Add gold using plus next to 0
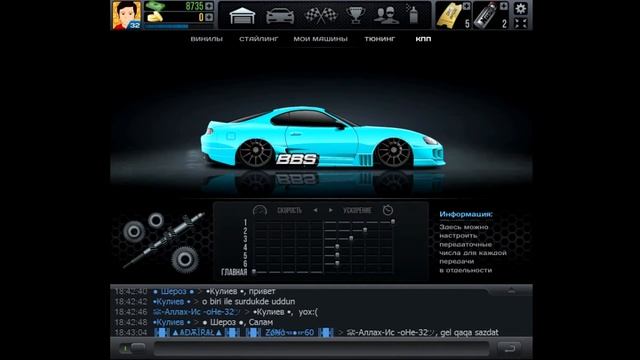640x360 pixels. [209, 17]
